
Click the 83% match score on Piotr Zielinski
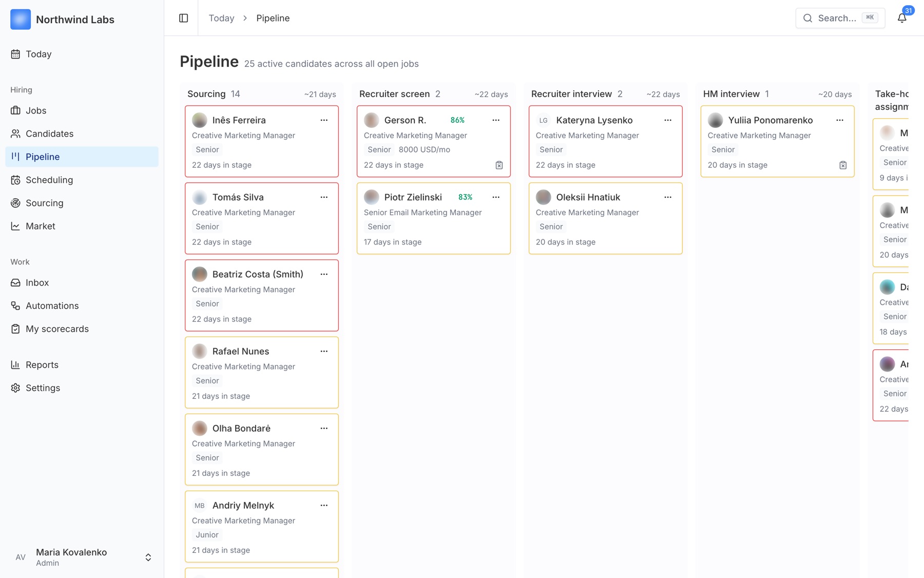(x=466, y=197)
